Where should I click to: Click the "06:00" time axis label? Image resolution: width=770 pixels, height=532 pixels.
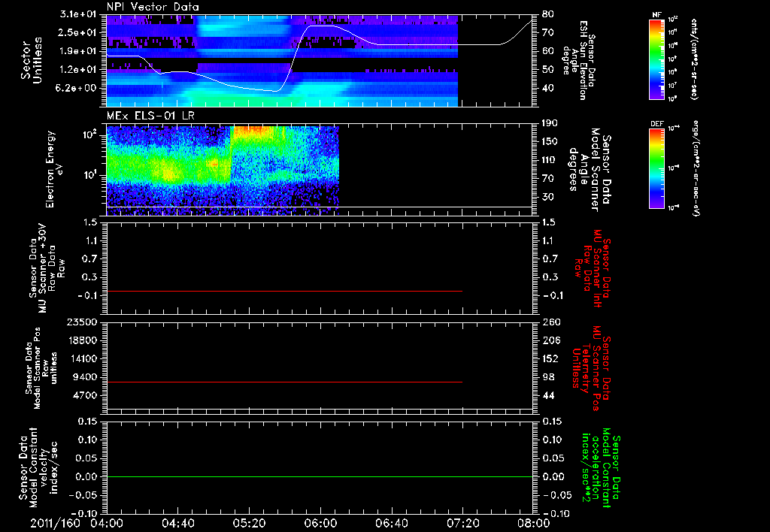coord(320,523)
